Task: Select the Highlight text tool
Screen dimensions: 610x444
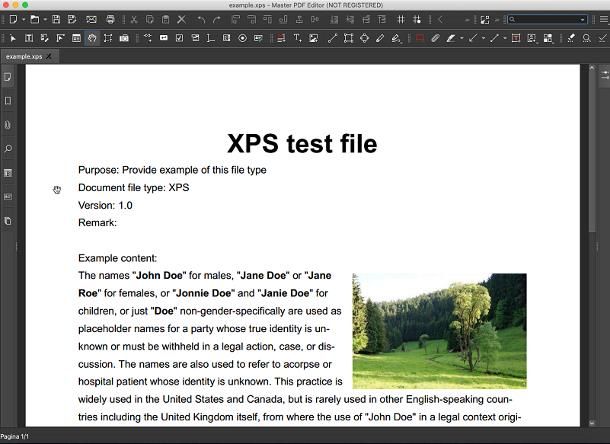Action: coord(451,38)
